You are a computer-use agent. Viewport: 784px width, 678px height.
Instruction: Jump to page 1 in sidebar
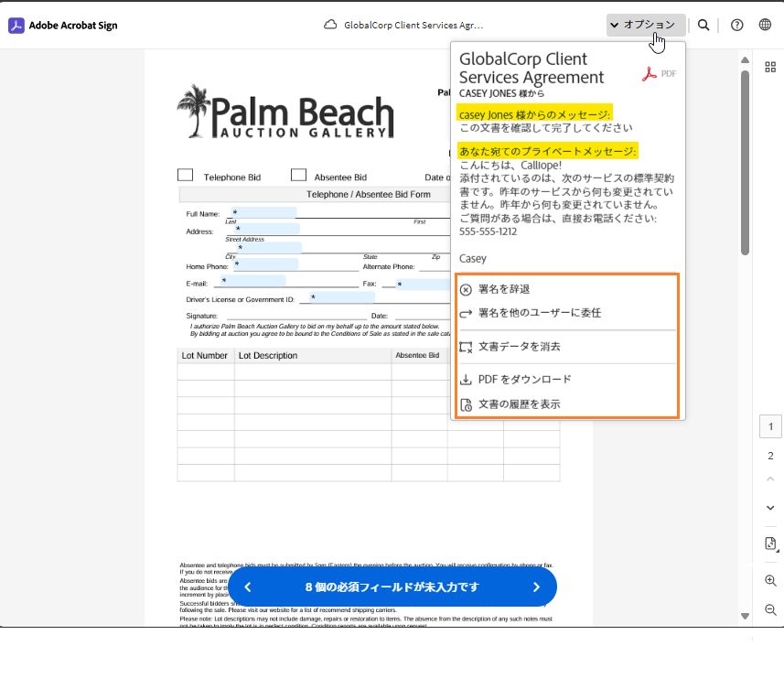[x=770, y=426]
